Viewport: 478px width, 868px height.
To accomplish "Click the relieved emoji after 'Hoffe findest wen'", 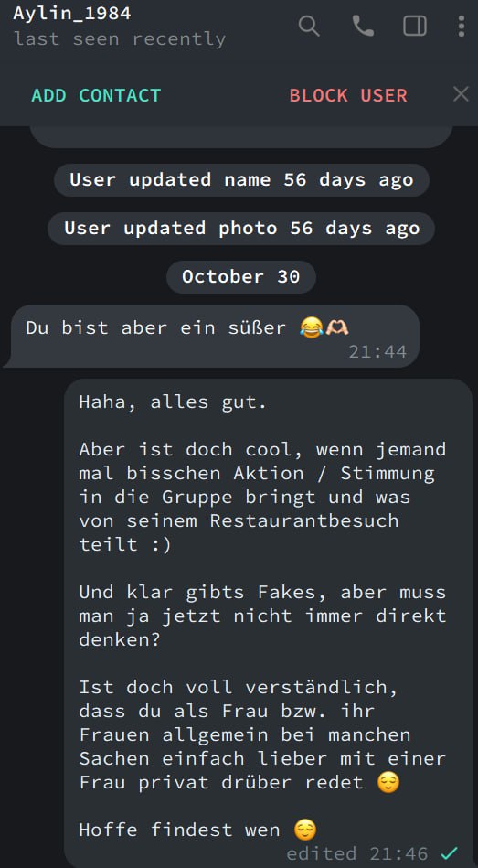I will (x=304, y=830).
